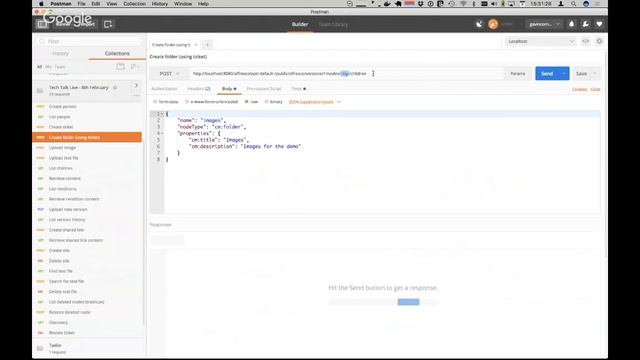Open the Create person request
The width and height of the screenshot is (640, 360).
coord(87,107)
